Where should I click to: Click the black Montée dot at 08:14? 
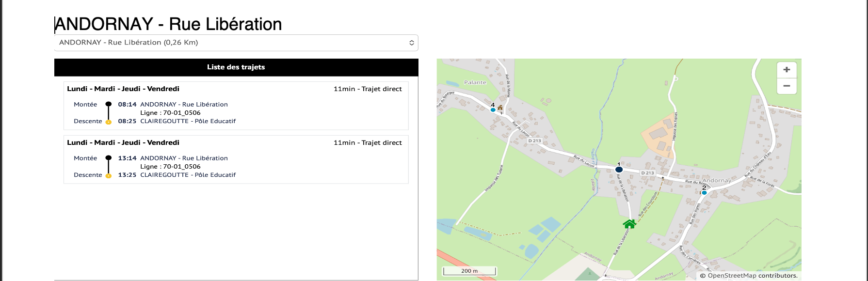[108, 104]
